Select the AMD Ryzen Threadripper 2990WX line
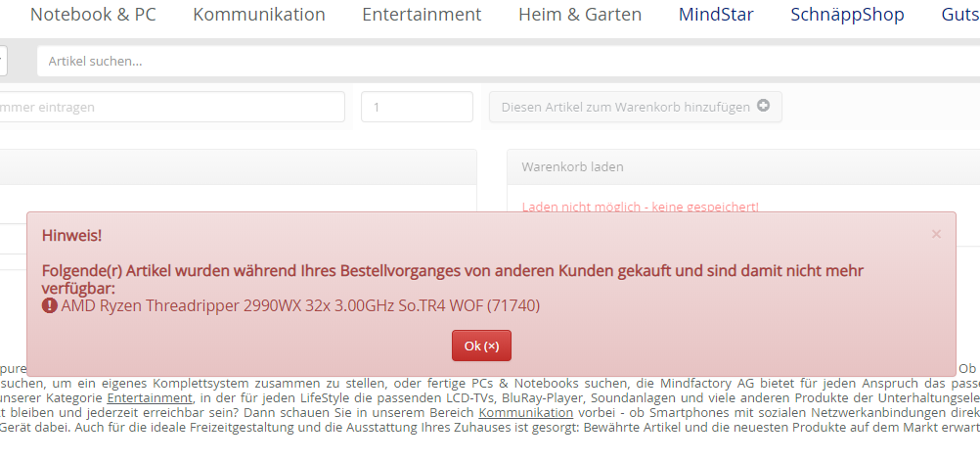980x462 pixels. 300,305
